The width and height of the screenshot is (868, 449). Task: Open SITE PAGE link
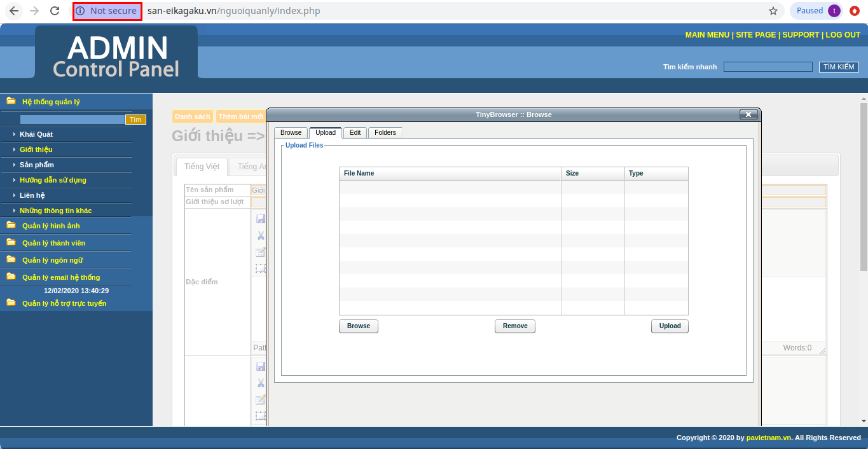tap(756, 35)
